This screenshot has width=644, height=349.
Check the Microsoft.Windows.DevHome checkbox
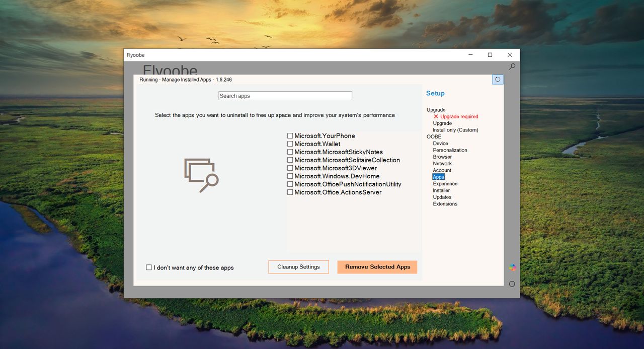pos(290,176)
